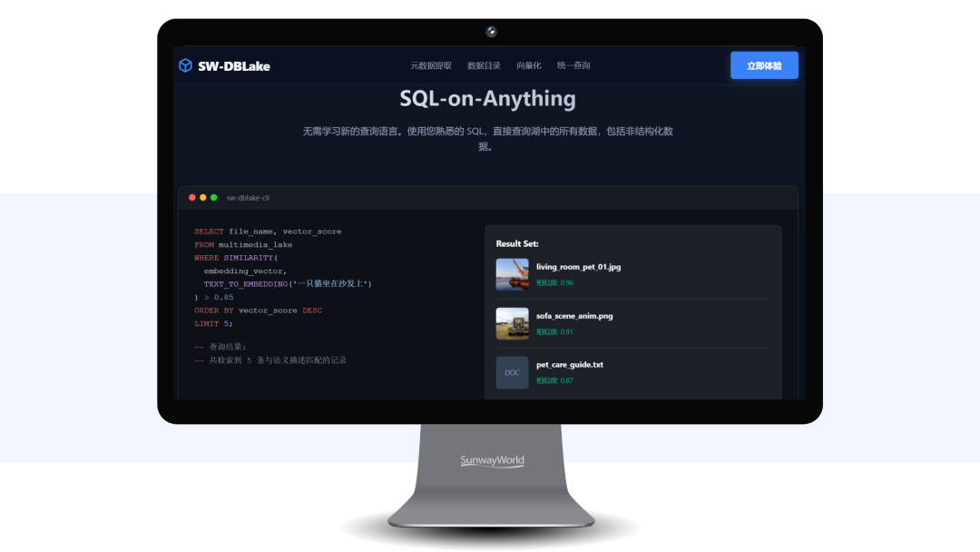This screenshot has width=980, height=552.
Task: Select the living_room_pet_01.jpg file name
Action: (578, 267)
